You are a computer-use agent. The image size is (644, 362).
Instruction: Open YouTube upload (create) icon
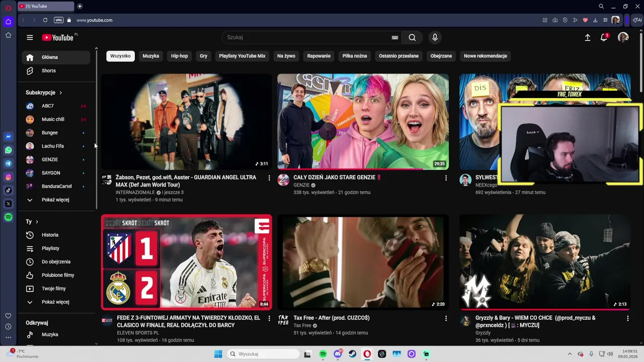pyautogui.click(x=587, y=37)
